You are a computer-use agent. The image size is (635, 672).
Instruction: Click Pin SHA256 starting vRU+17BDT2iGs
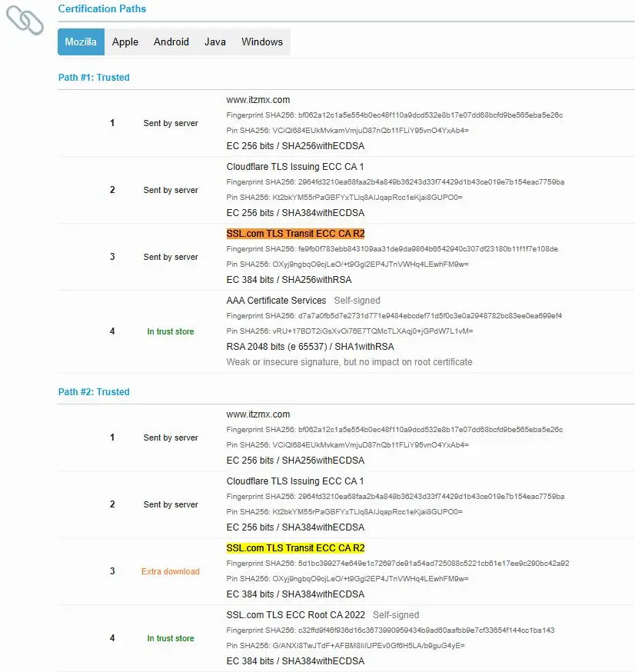350,331
